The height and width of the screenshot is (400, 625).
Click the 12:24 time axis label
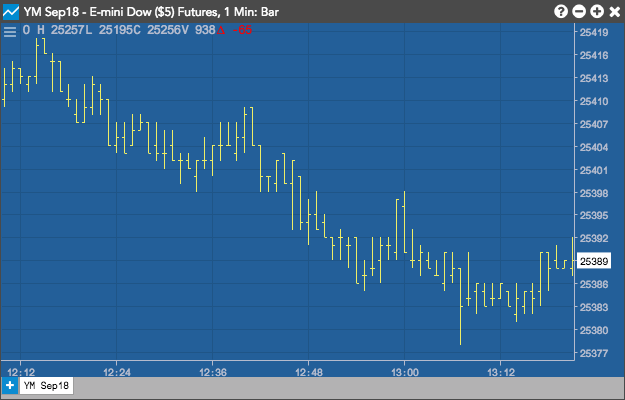[x=116, y=373]
